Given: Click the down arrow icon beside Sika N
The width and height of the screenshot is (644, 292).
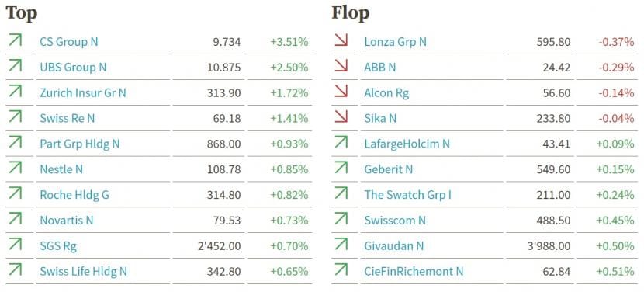Looking at the screenshot, I should [341, 116].
